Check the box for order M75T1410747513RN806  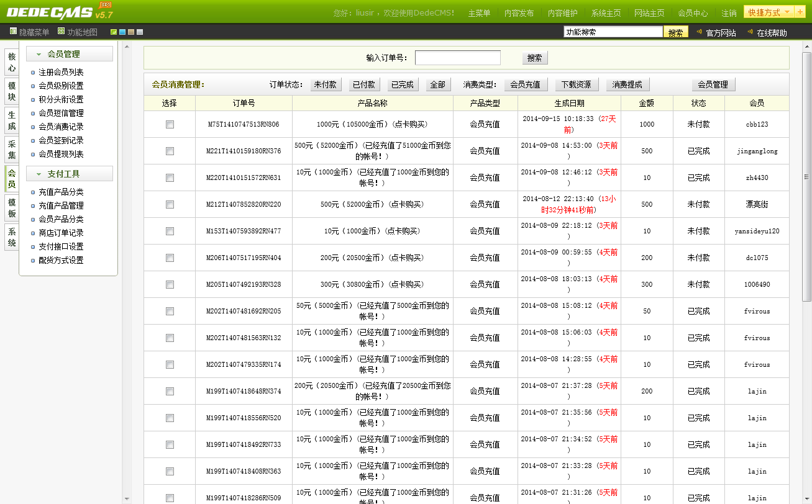(170, 125)
